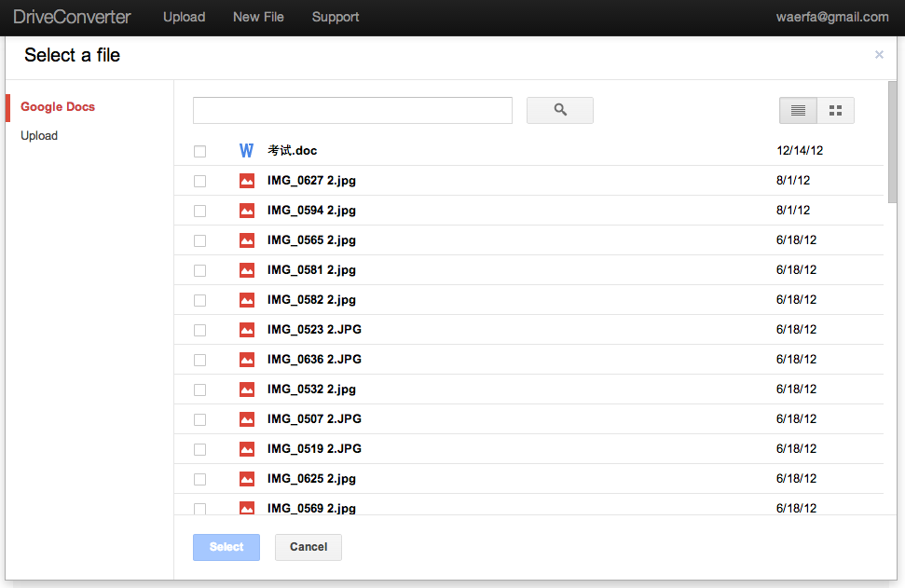Click image icon beside IMG_0625 2.jpg
Image resolution: width=905 pixels, height=588 pixels.
pyautogui.click(x=247, y=479)
